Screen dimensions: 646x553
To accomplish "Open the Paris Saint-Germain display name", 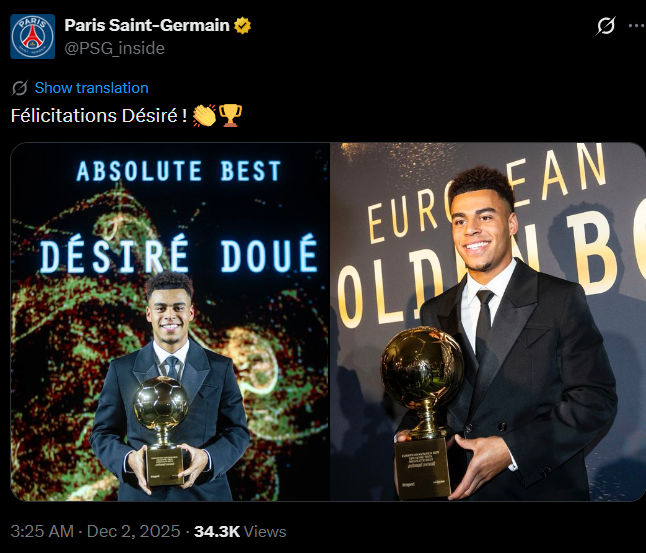I will coord(147,25).
